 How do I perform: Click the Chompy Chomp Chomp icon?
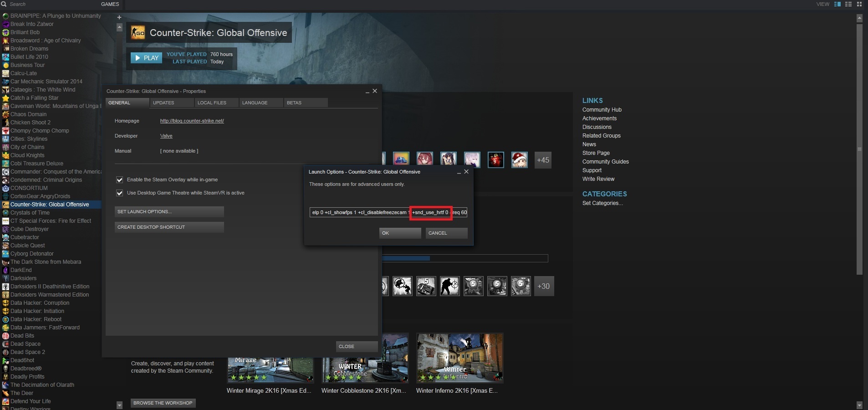pos(5,131)
